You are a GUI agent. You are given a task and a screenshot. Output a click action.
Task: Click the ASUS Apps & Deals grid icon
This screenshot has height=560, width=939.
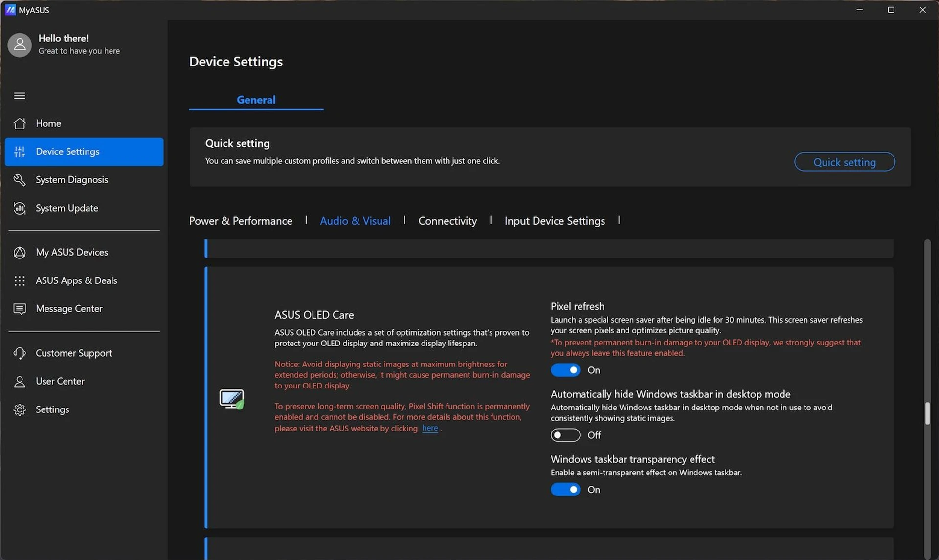click(20, 281)
